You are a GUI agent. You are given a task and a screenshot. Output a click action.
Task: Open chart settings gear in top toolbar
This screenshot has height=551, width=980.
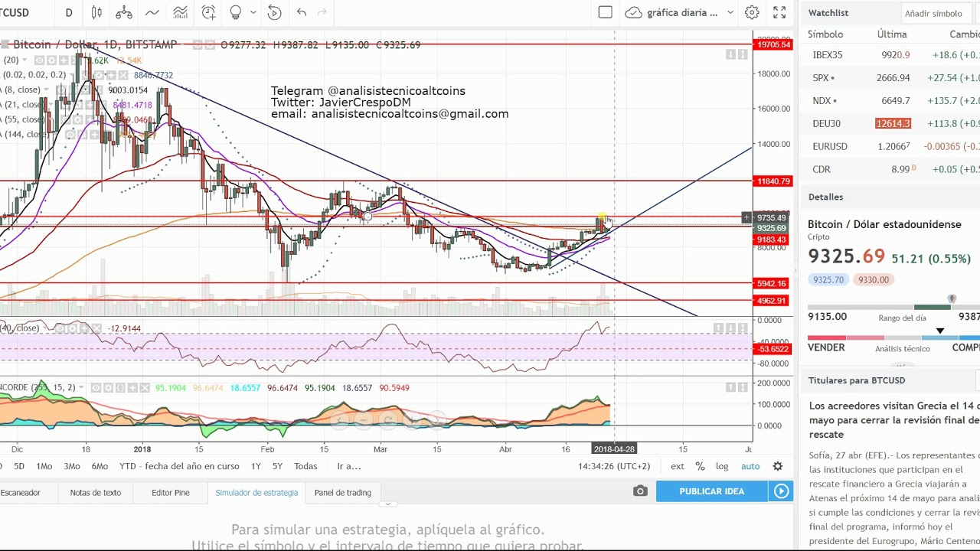tap(752, 12)
